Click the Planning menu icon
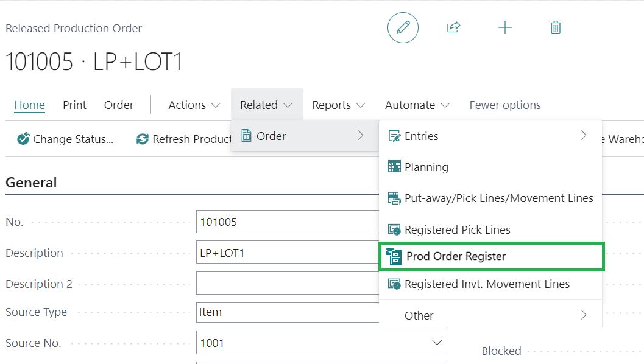The image size is (644, 364). pos(394,167)
